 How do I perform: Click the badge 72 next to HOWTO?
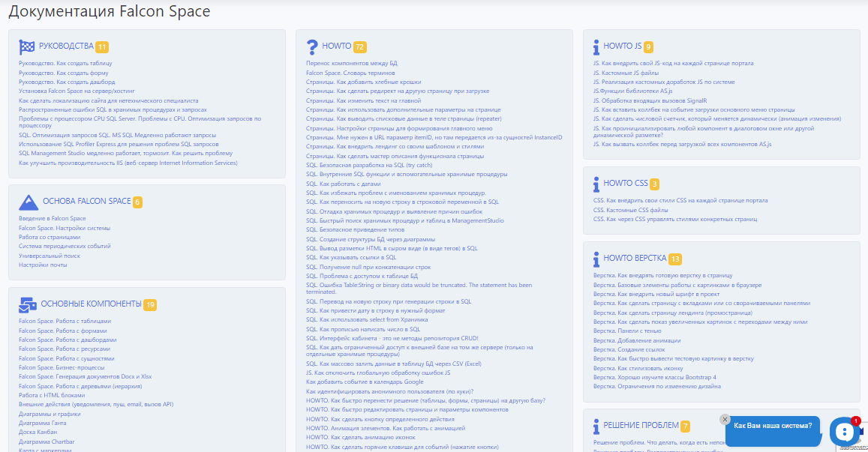point(360,47)
